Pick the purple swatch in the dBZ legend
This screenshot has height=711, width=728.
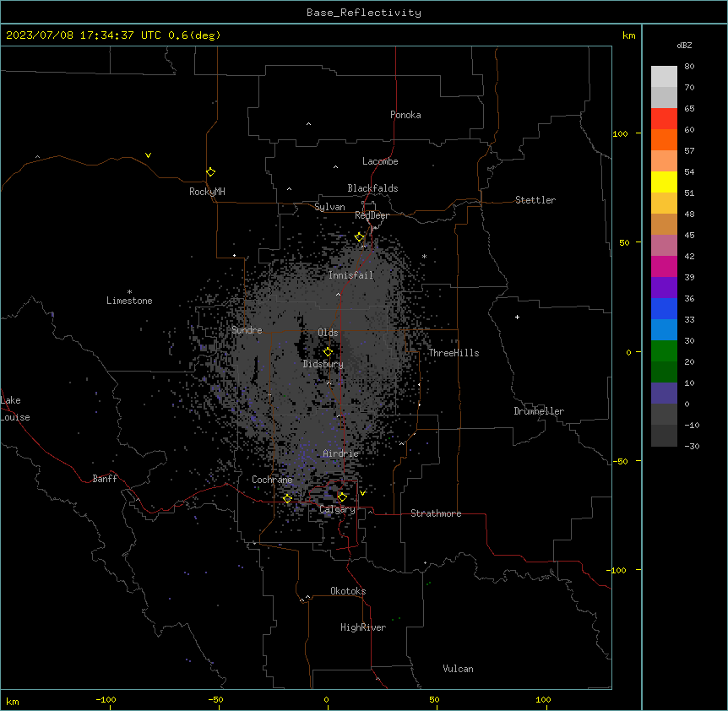pyautogui.click(x=664, y=288)
